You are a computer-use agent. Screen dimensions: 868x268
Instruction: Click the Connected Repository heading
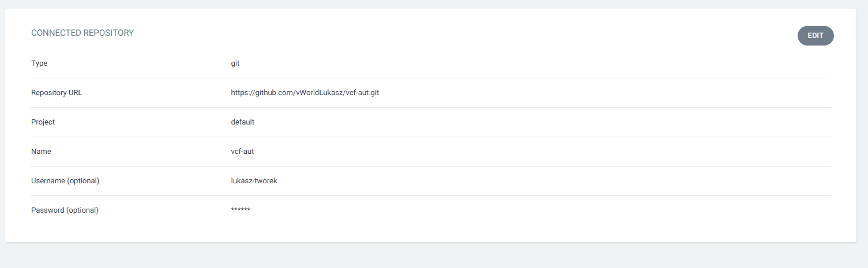pyautogui.click(x=82, y=33)
